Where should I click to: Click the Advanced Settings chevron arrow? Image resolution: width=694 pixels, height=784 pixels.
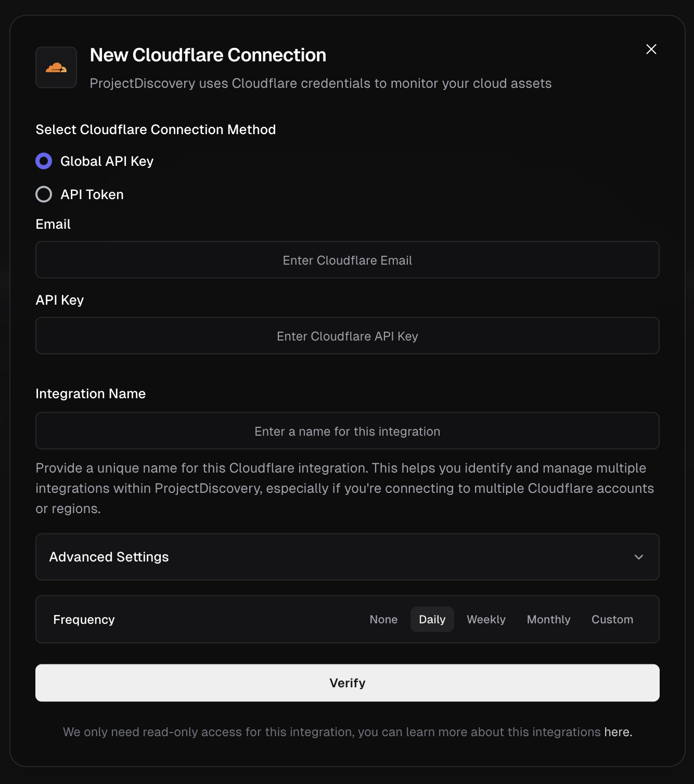639,557
